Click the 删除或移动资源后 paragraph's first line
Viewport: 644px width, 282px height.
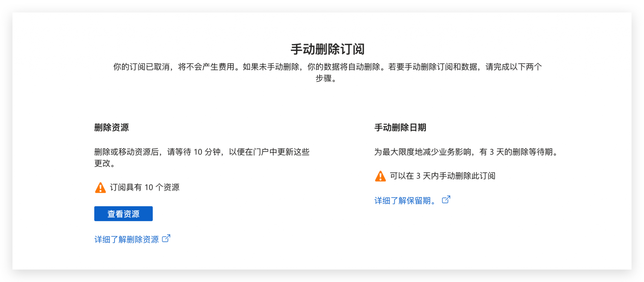pyautogui.click(x=202, y=152)
